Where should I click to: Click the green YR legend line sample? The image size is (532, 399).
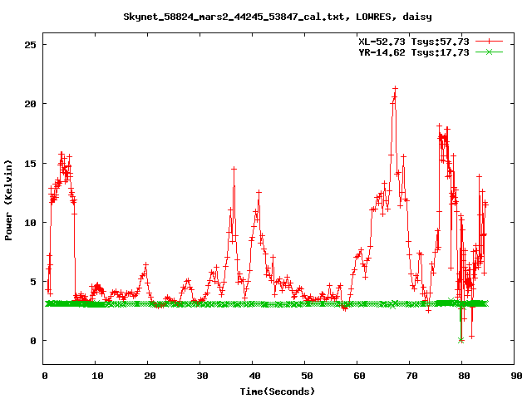[489, 52]
